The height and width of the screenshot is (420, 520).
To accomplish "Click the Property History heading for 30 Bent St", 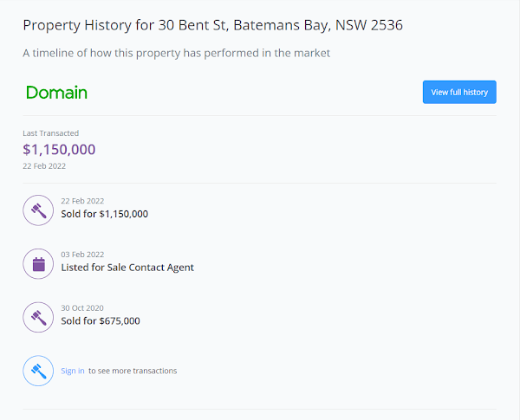I will coord(212,25).
